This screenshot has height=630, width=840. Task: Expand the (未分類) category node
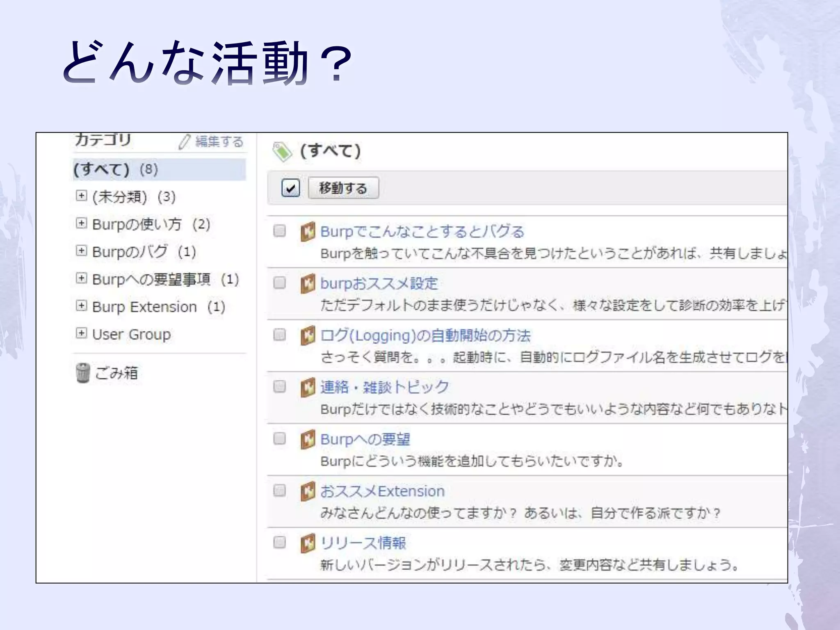[x=81, y=196]
